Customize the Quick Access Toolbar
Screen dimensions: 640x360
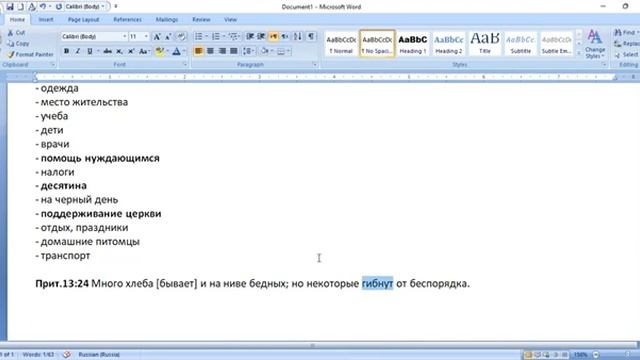point(116,7)
